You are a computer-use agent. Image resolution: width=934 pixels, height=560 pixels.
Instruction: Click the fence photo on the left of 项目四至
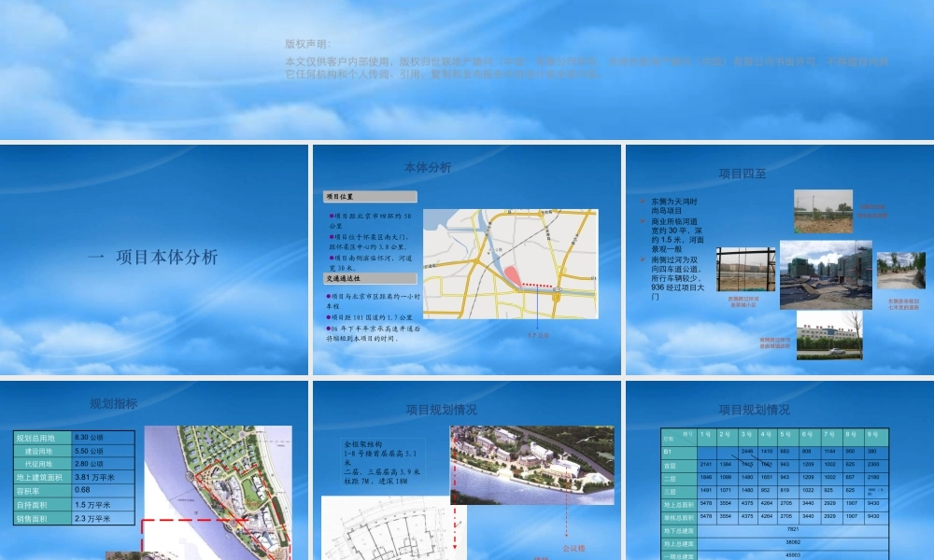745,270
